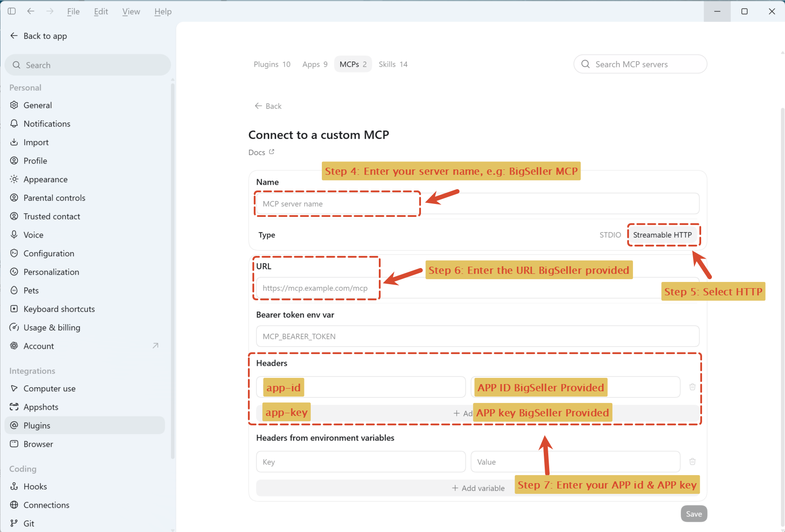Toggle the sidebar panel icon
785x532 pixels.
tap(12, 11)
